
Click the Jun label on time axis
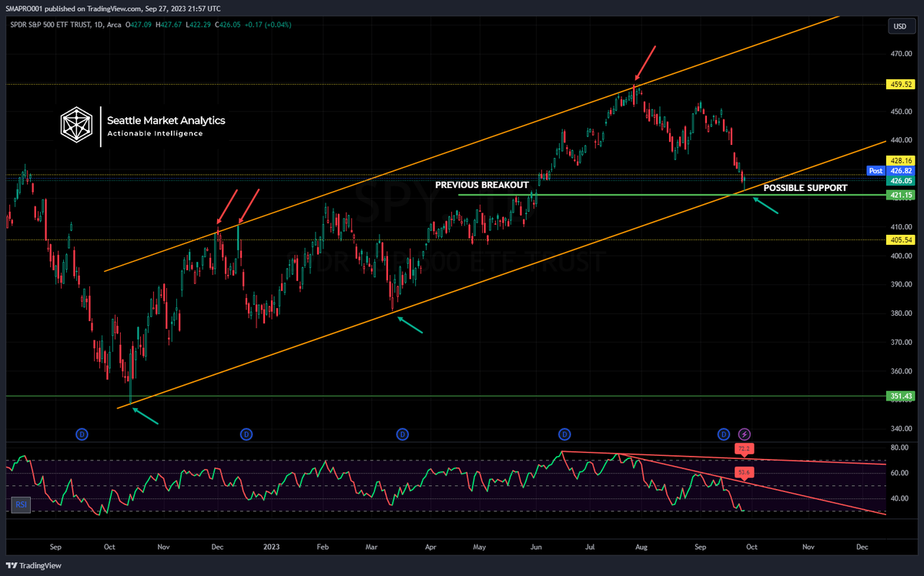pos(535,547)
